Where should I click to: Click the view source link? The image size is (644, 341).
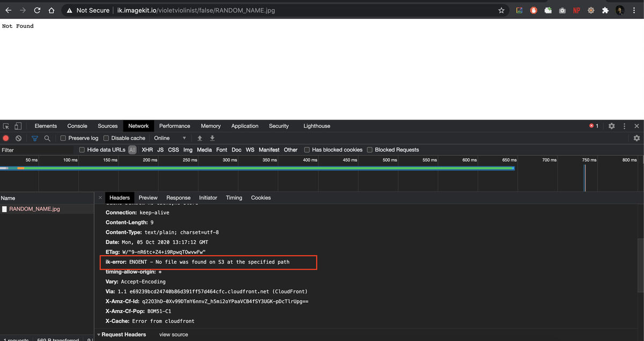(173, 335)
